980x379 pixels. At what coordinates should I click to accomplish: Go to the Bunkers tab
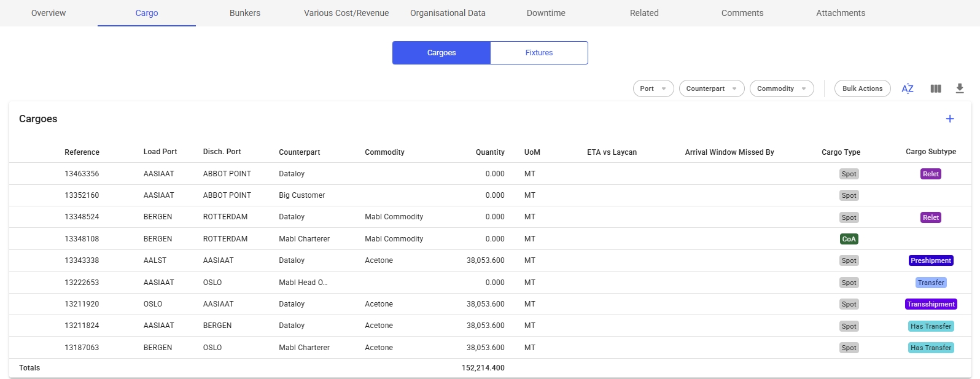[x=244, y=13]
